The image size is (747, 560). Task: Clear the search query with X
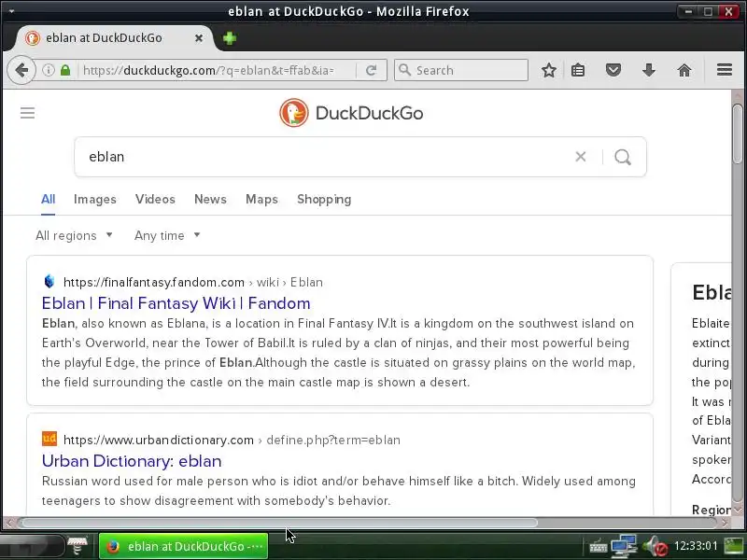point(580,157)
